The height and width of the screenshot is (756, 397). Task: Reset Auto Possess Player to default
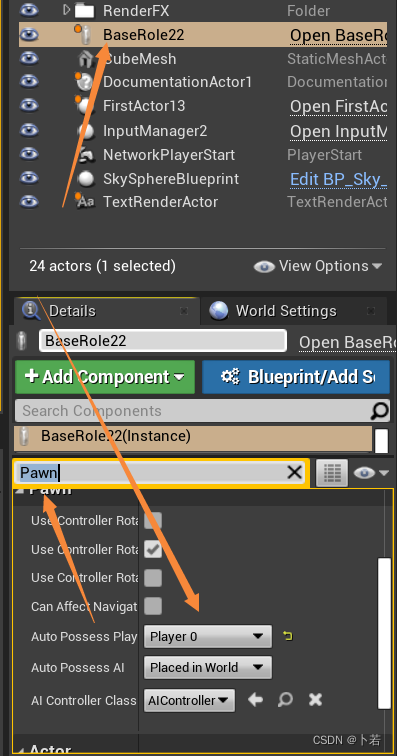click(x=288, y=636)
